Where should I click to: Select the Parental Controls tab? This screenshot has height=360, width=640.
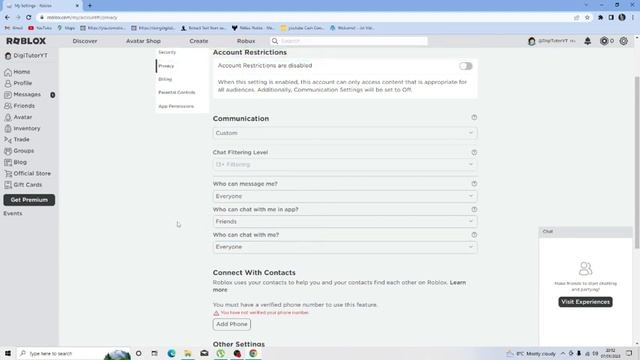(x=177, y=93)
